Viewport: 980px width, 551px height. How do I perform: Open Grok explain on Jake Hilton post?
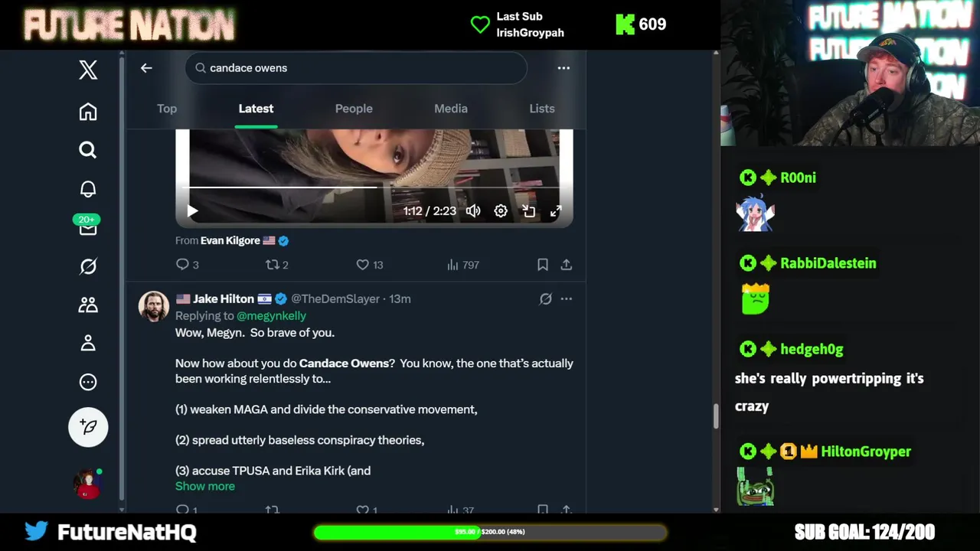tap(545, 299)
